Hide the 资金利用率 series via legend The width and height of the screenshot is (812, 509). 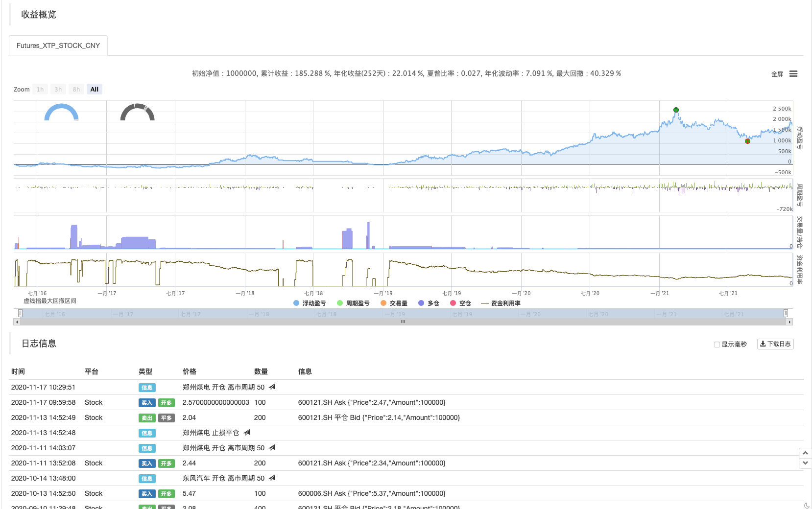[501, 303]
